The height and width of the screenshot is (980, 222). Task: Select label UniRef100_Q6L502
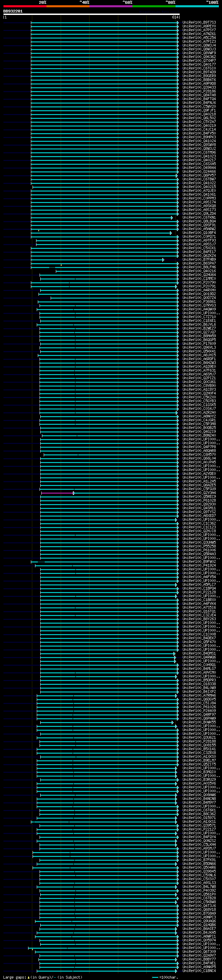[x=199, y=118]
